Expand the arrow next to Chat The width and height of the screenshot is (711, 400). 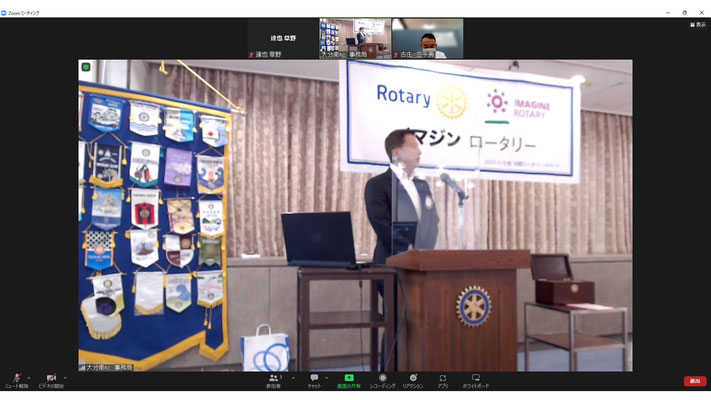(x=326, y=378)
